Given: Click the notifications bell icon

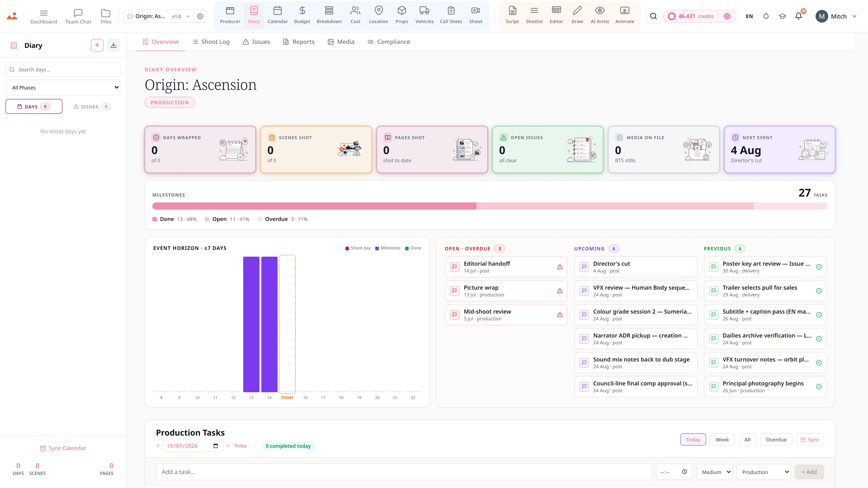Looking at the screenshot, I should click(798, 16).
